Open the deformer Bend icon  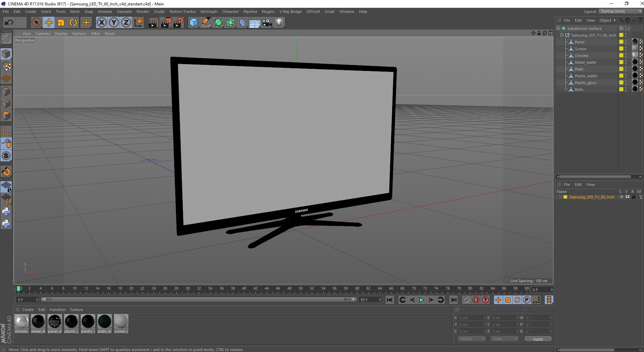243,23
